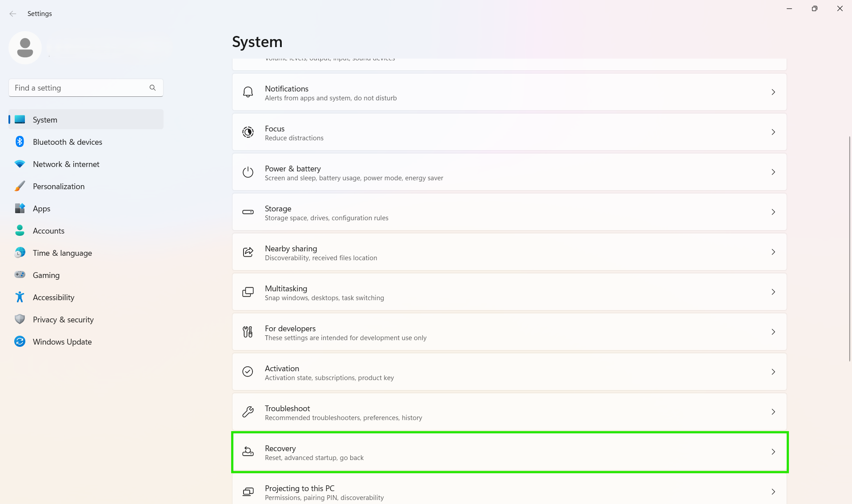
Task: Open For developers chevron arrow
Action: click(x=773, y=332)
